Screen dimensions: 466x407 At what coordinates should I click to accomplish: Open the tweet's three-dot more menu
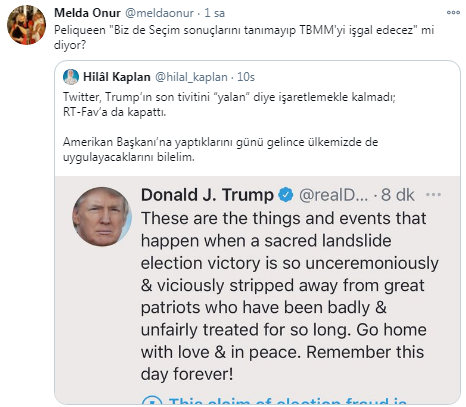click(x=453, y=13)
